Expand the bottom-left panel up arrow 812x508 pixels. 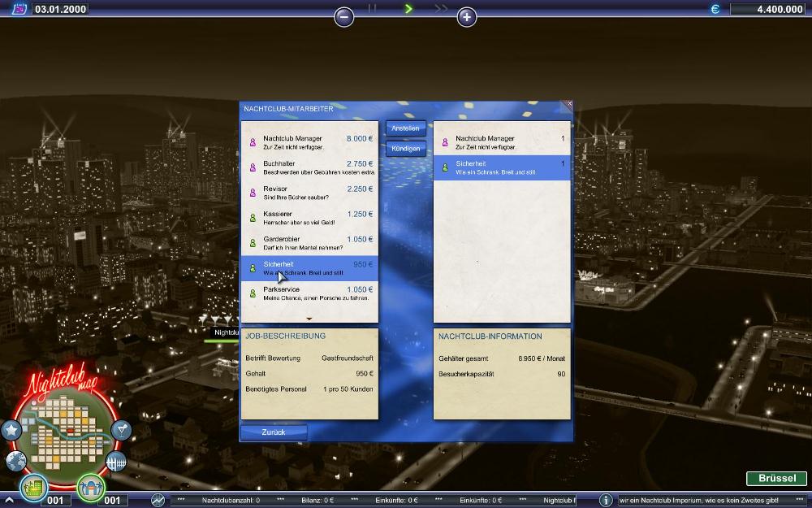click(8, 500)
